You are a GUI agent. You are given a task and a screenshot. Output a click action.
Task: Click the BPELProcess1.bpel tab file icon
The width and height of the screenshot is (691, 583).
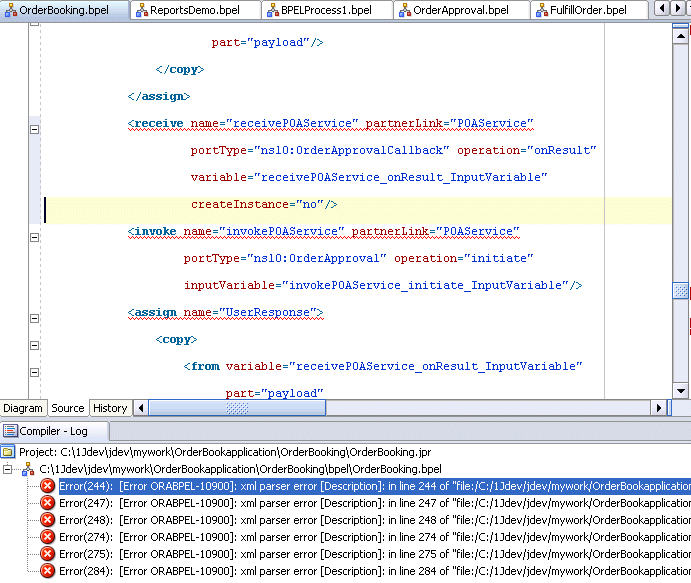pos(273,10)
